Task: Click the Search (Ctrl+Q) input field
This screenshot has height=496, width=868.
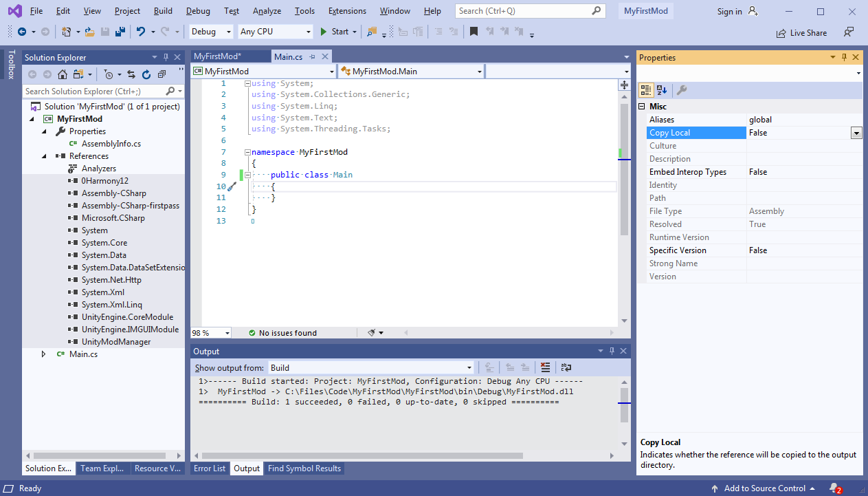Action: tap(529, 11)
